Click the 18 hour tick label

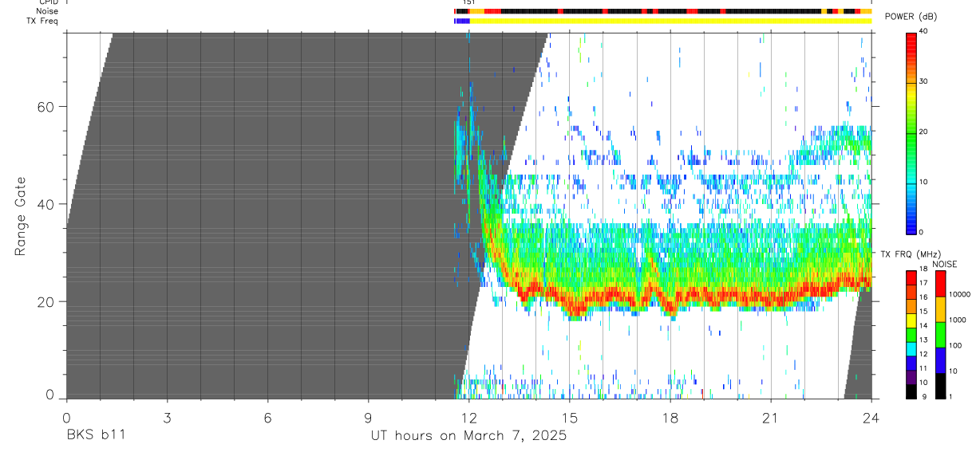(x=670, y=418)
